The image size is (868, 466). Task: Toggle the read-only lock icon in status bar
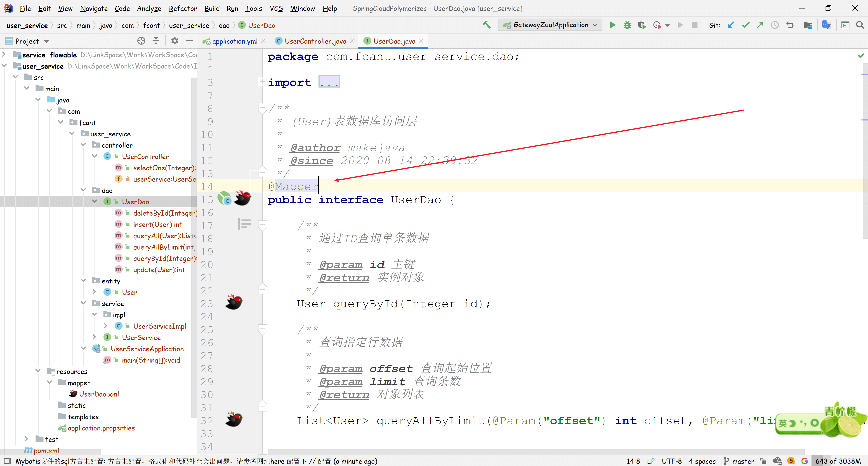[763, 461]
